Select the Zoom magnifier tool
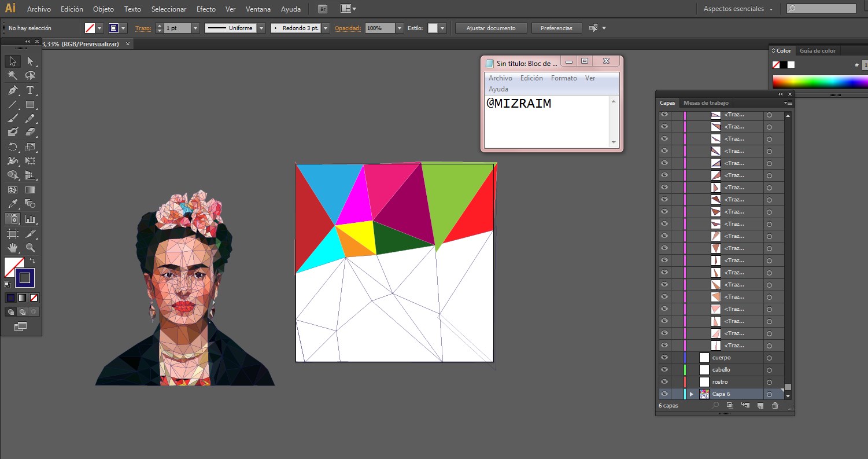The height and width of the screenshot is (459, 868). click(30, 248)
